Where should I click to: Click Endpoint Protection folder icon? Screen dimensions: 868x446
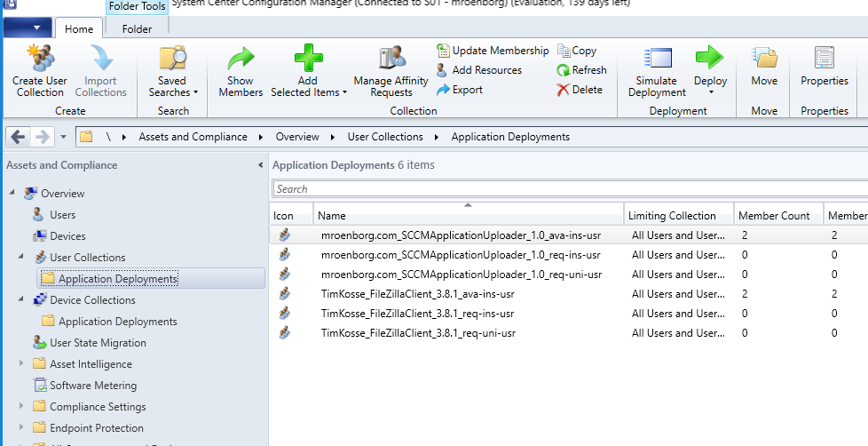(39, 427)
